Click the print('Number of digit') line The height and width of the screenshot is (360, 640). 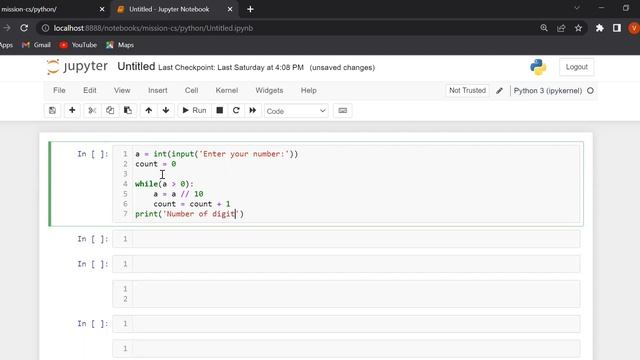click(x=189, y=213)
